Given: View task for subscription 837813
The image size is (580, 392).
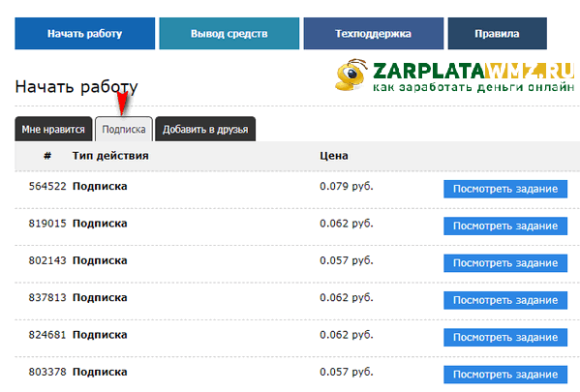Looking at the screenshot, I should click(x=505, y=300).
